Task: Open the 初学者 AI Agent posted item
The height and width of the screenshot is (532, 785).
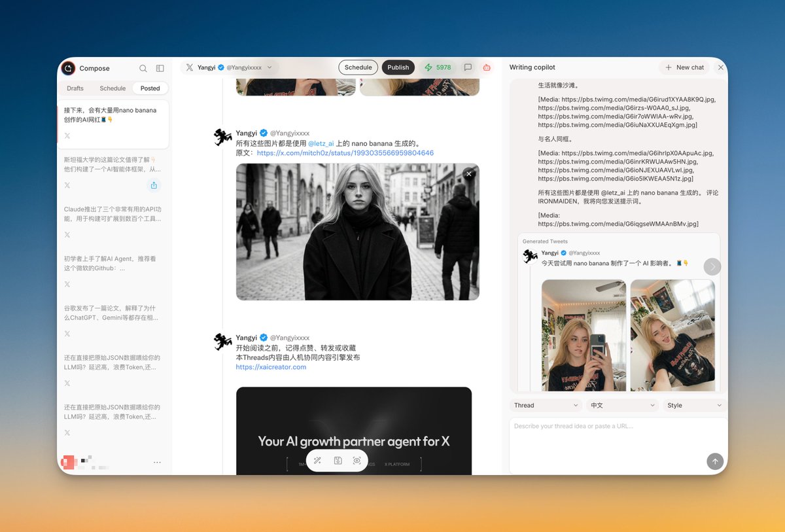Action: point(114,272)
